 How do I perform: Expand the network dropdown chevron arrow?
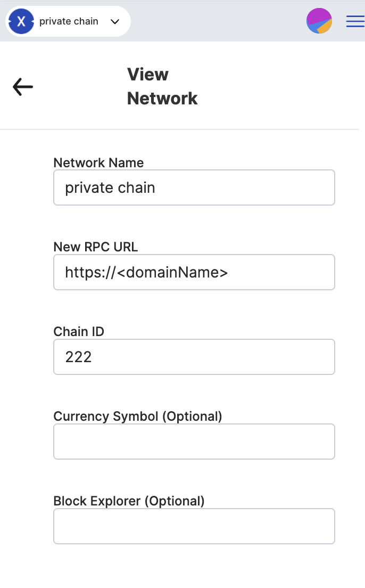[x=114, y=22]
